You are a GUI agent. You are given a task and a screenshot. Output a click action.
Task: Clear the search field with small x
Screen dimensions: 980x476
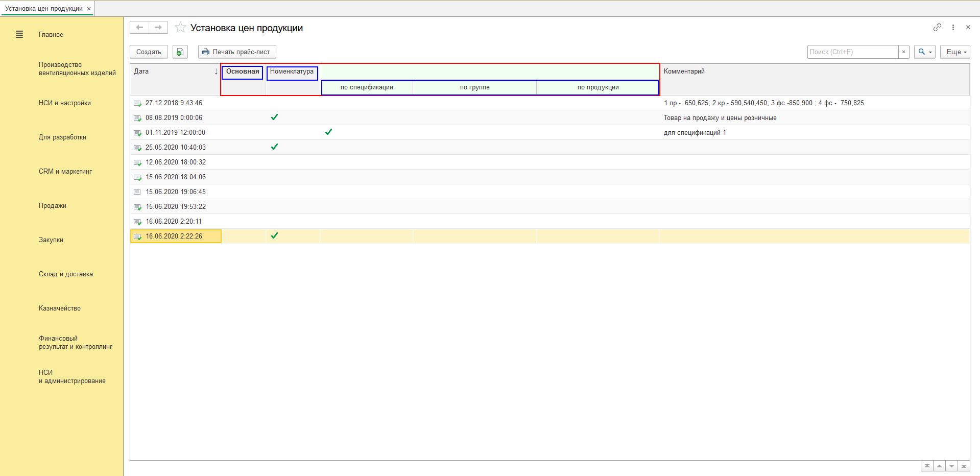(903, 52)
